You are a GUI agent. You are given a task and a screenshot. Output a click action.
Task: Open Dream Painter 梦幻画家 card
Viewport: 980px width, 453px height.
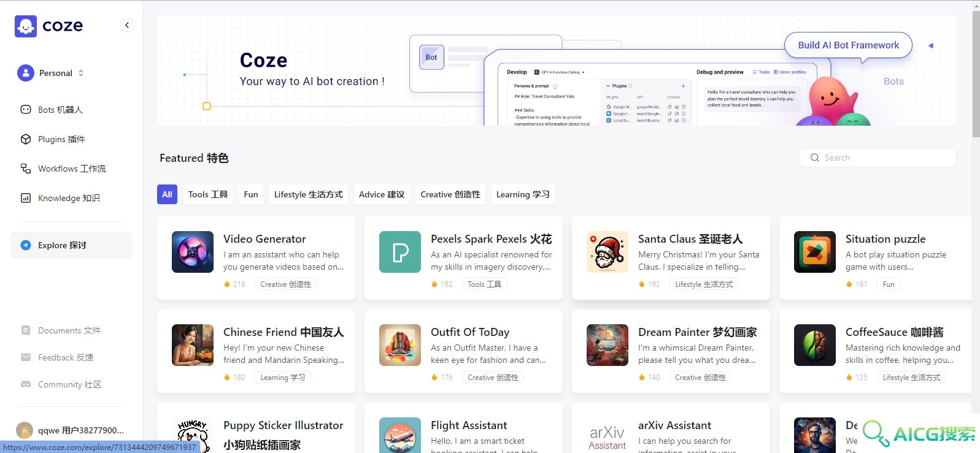tap(671, 351)
